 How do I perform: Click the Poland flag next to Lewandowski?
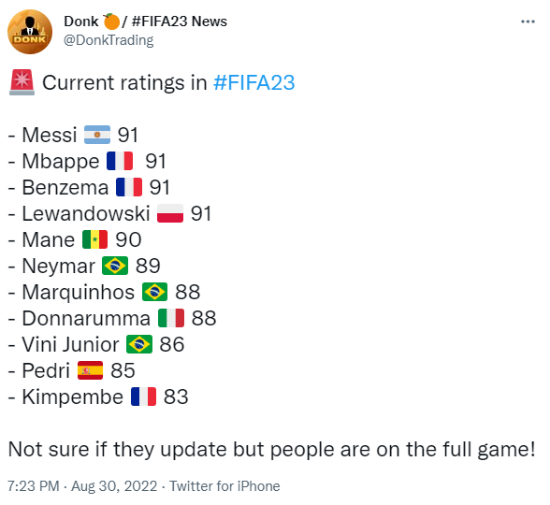[170, 214]
